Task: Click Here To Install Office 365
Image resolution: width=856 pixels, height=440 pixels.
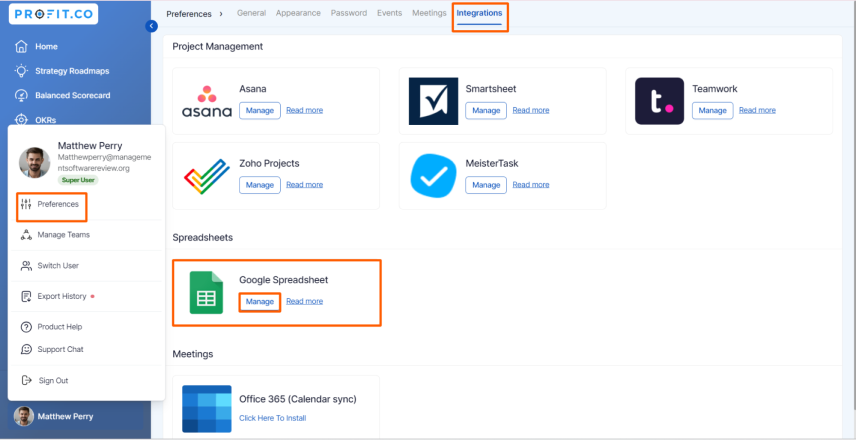Action: click(272, 418)
